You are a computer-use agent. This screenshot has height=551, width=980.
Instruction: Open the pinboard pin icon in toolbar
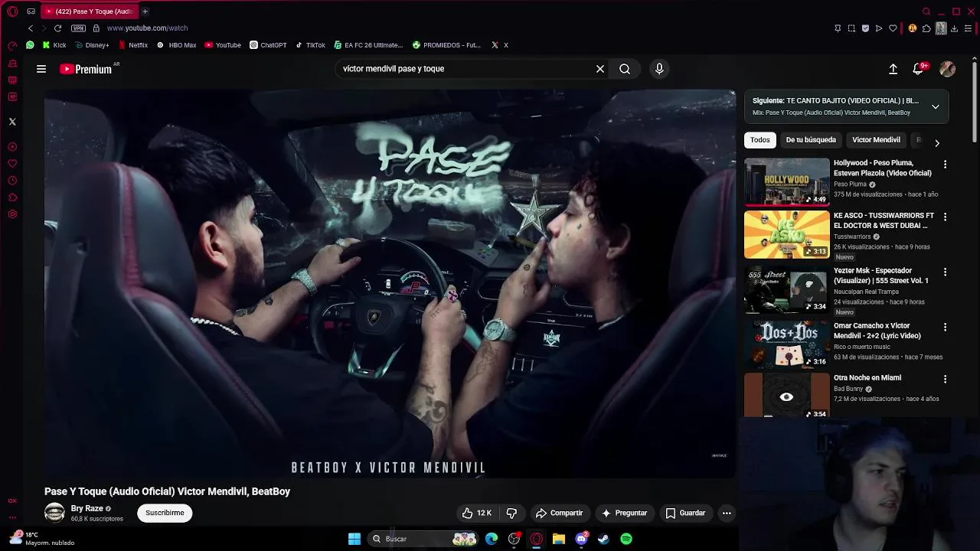tap(838, 28)
